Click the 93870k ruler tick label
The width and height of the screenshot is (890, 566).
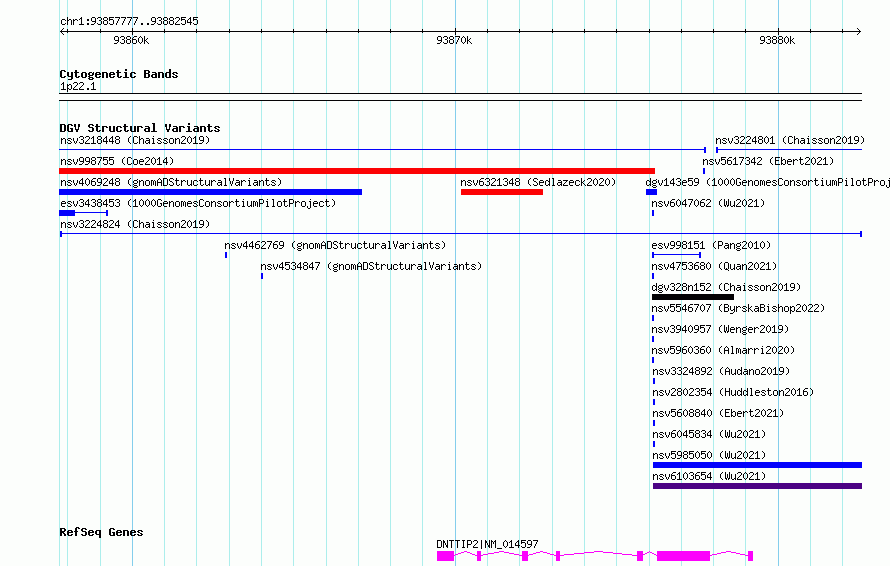point(454,40)
